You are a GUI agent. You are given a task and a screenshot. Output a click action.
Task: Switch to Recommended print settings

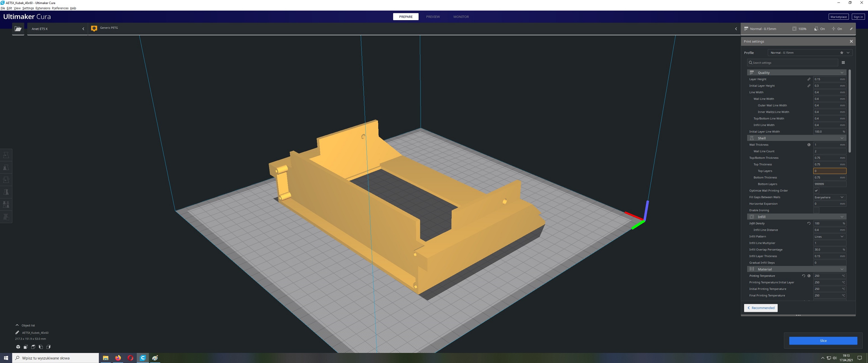pos(761,308)
